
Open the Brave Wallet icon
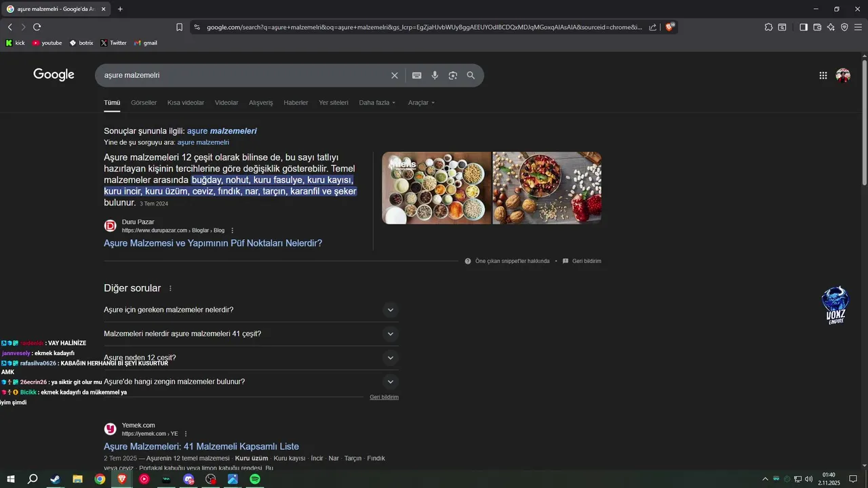[x=817, y=27]
